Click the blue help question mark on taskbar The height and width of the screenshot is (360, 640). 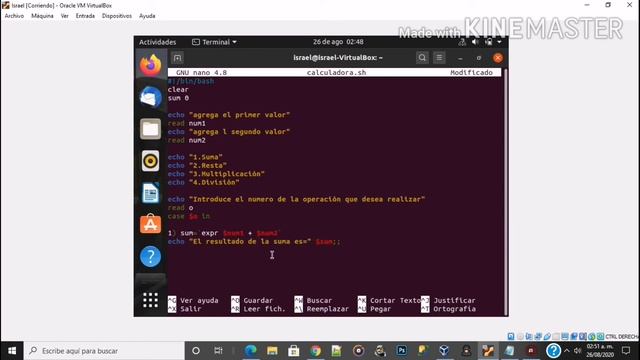coord(553,351)
